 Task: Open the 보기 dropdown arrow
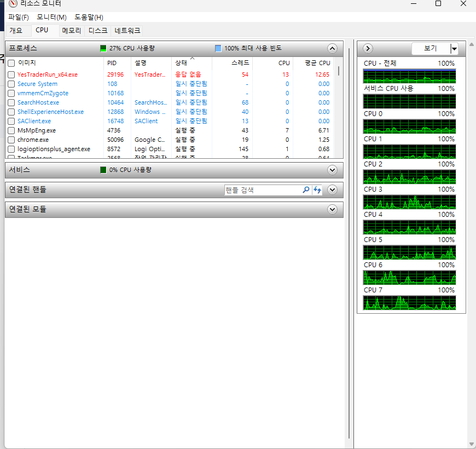coord(454,49)
